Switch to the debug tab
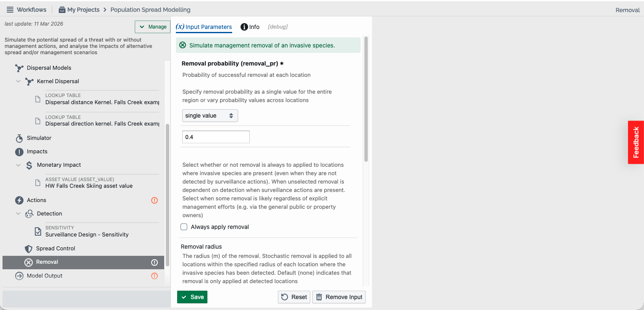This screenshot has width=644, height=310. 278,27
